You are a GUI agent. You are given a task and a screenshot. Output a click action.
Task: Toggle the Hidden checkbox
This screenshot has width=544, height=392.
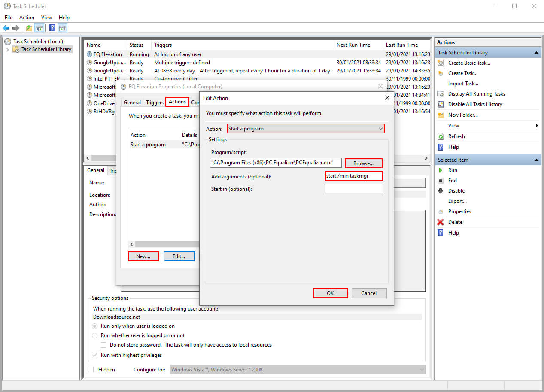click(x=91, y=369)
